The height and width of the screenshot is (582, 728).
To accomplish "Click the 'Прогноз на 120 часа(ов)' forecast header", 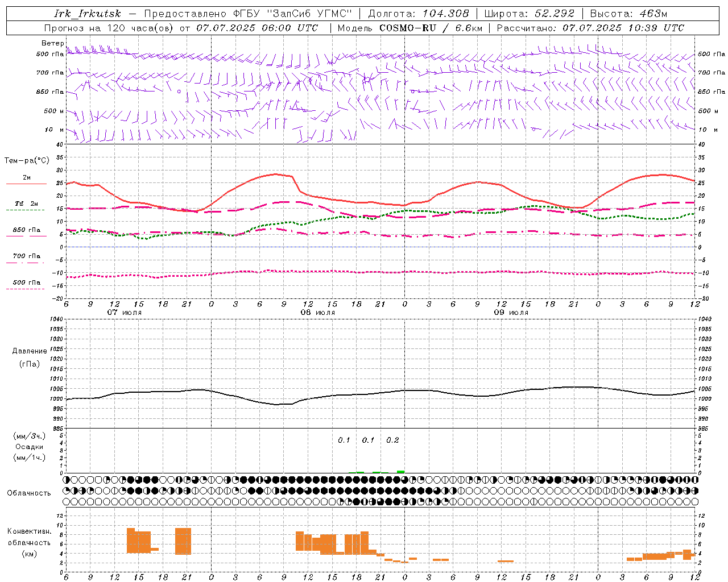I will click(x=108, y=28).
